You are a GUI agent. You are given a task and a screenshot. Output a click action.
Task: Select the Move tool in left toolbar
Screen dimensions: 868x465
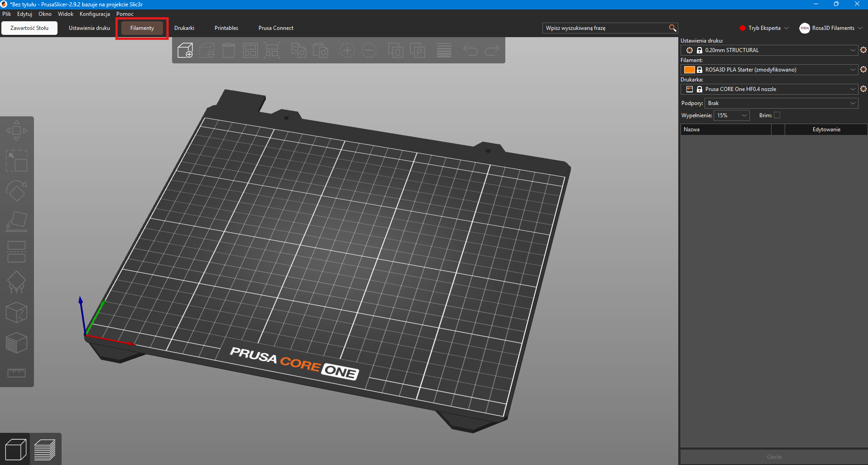pos(16,130)
